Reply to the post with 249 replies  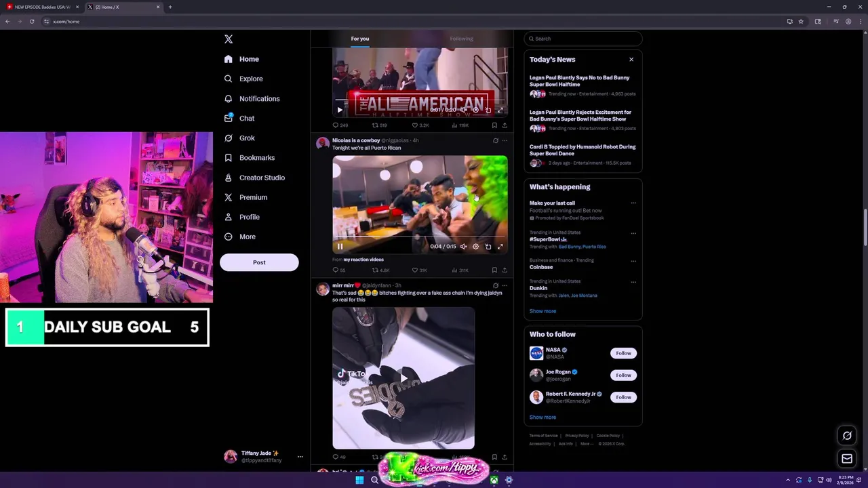[x=340, y=125]
